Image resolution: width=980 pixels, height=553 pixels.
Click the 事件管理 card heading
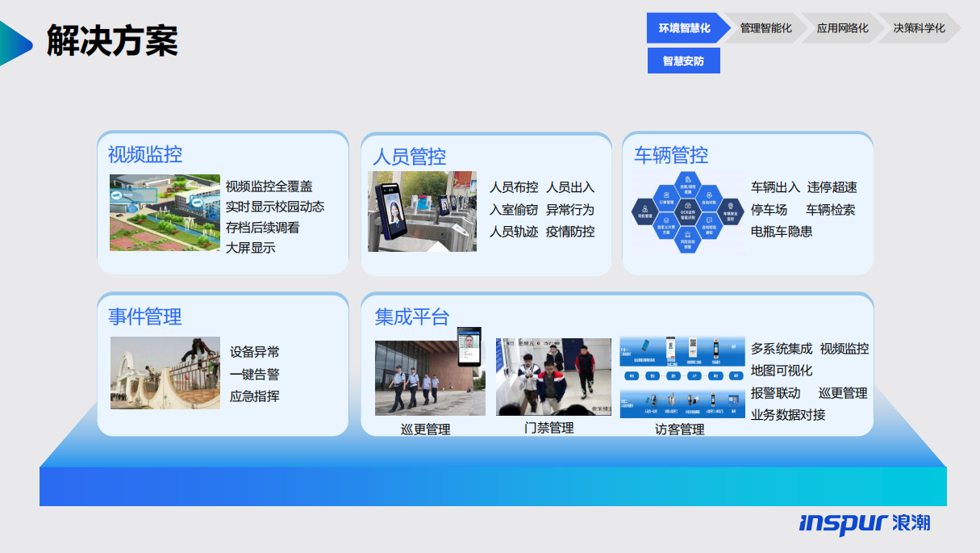145,316
